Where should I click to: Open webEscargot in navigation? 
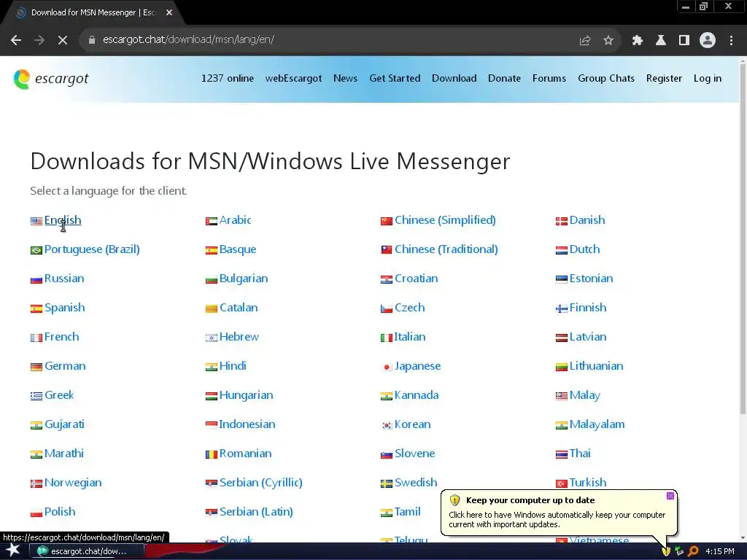[x=293, y=78]
